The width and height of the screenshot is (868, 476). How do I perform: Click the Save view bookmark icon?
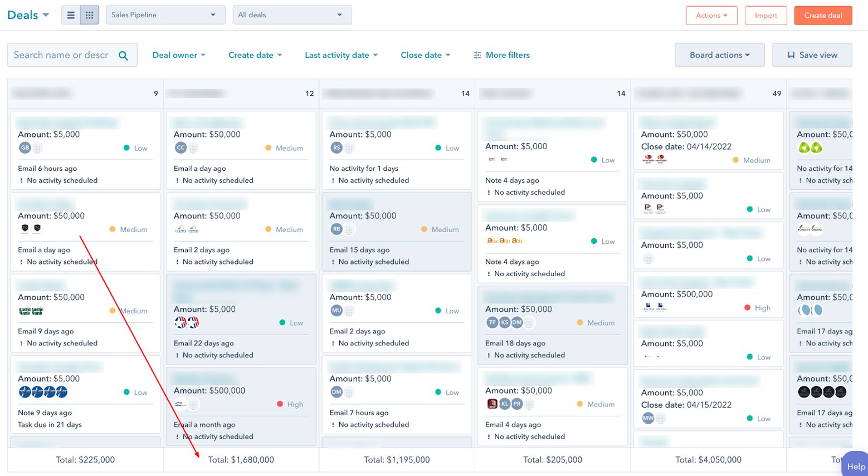[x=793, y=55]
